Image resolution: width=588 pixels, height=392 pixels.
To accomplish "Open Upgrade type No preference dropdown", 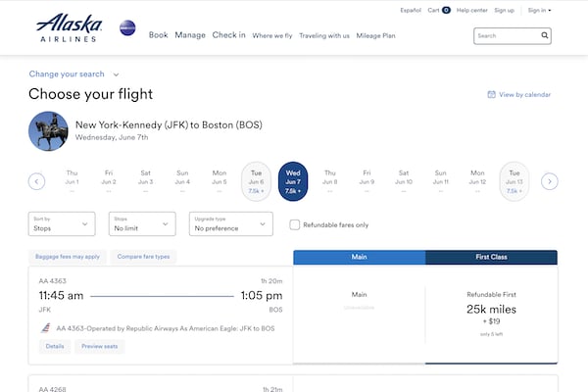I will click(231, 224).
